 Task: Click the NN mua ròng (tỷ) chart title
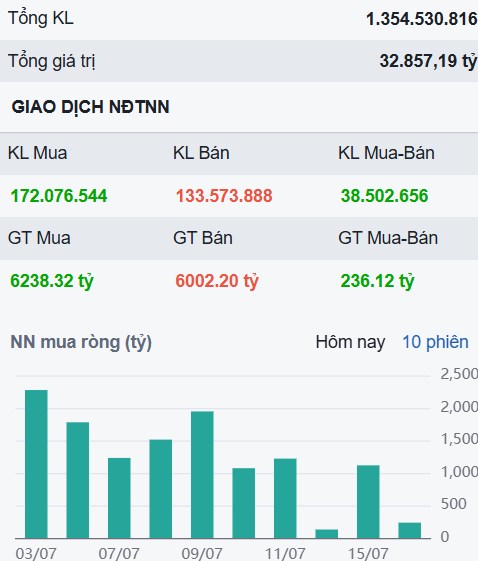click(81, 342)
